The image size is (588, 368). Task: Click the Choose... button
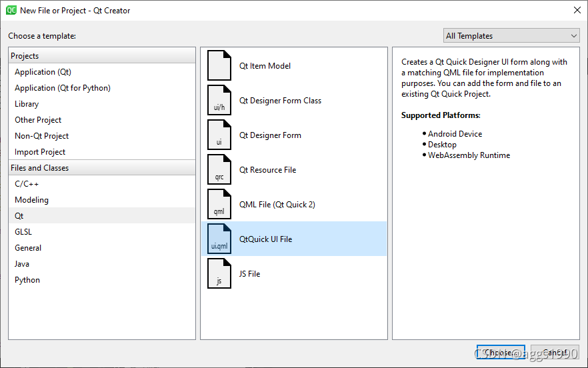click(x=501, y=352)
